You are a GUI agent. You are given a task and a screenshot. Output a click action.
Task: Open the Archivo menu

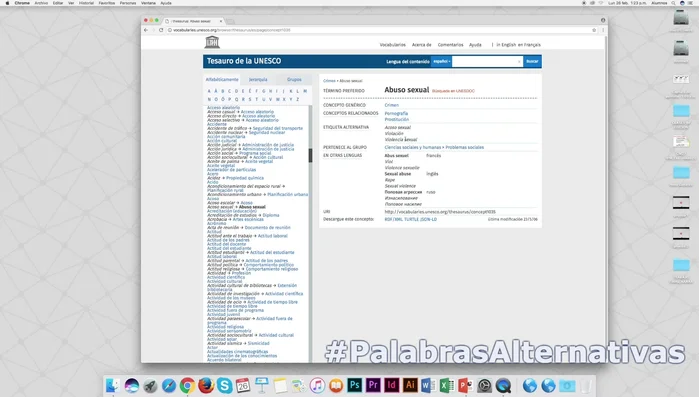click(x=41, y=3)
